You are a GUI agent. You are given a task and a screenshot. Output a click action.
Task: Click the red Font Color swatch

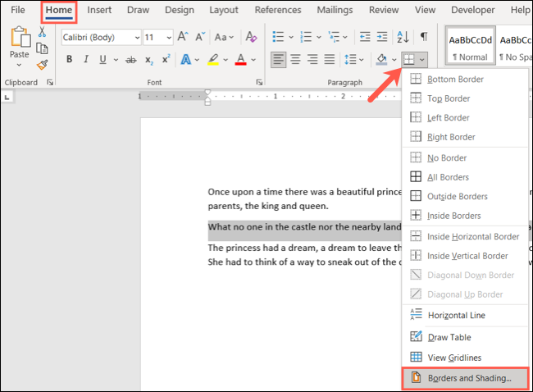(240, 59)
